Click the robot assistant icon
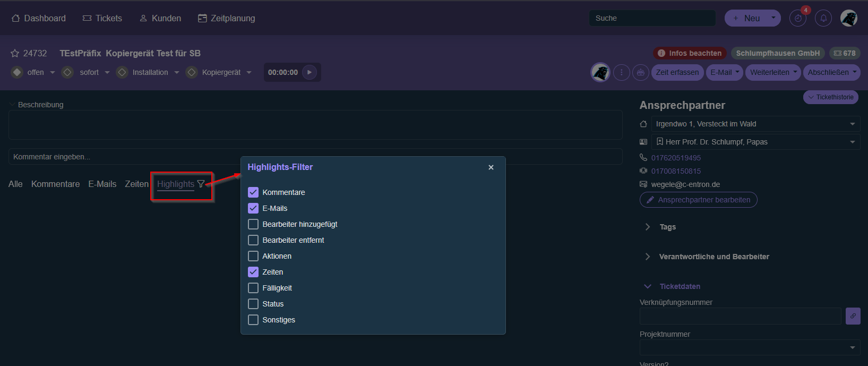The image size is (868, 366). (x=641, y=72)
